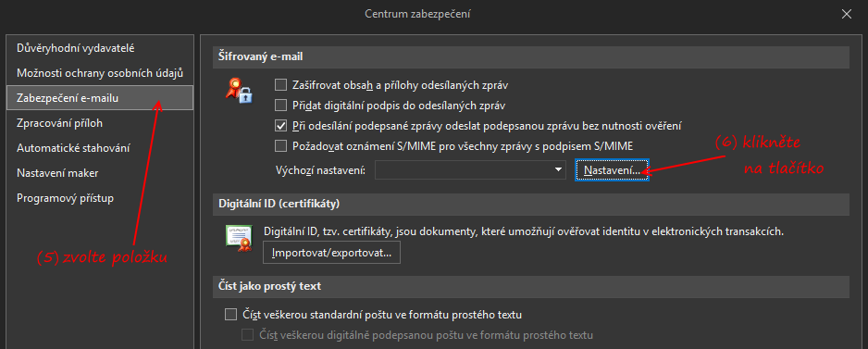Click the encrypted e-mail ribbon lock icon
This screenshot has height=349, width=868.
[239, 92]
